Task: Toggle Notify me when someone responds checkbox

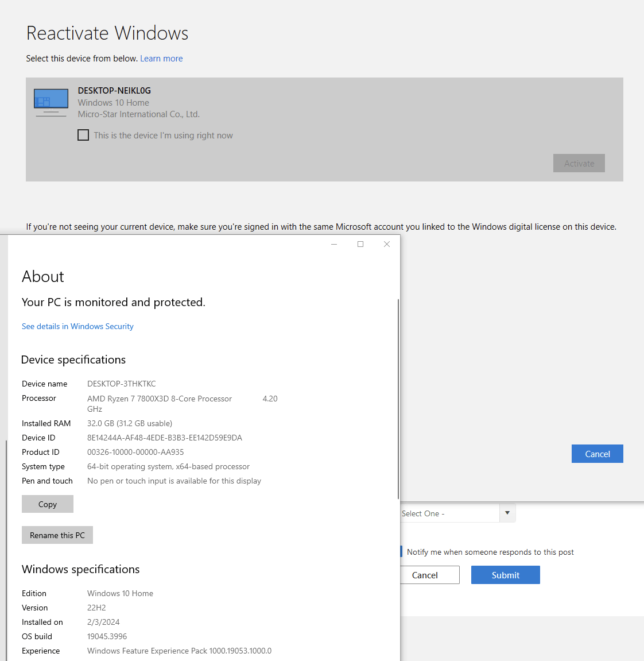Action: tap(401, 552)
